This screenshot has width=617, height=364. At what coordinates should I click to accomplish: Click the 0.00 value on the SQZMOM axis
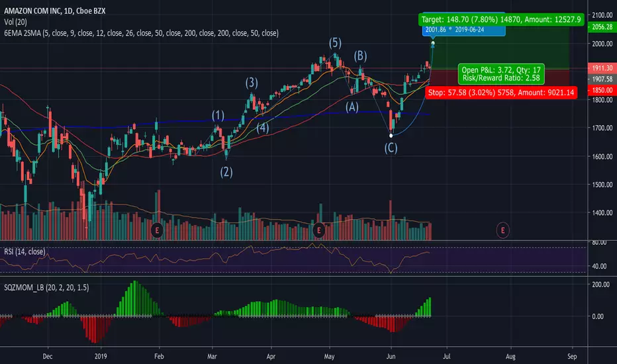(598, 316)
